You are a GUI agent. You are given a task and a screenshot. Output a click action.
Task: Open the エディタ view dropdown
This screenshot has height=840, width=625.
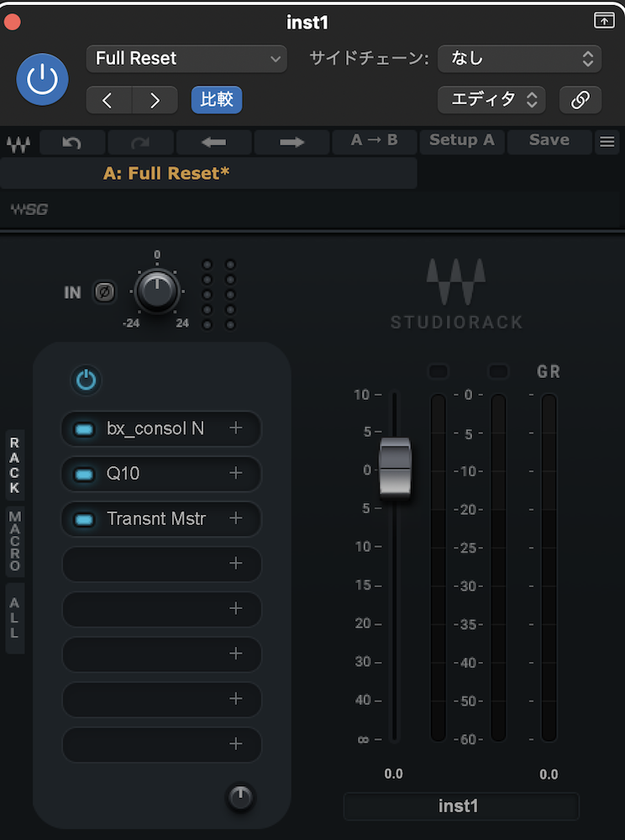tap(491, 100)
